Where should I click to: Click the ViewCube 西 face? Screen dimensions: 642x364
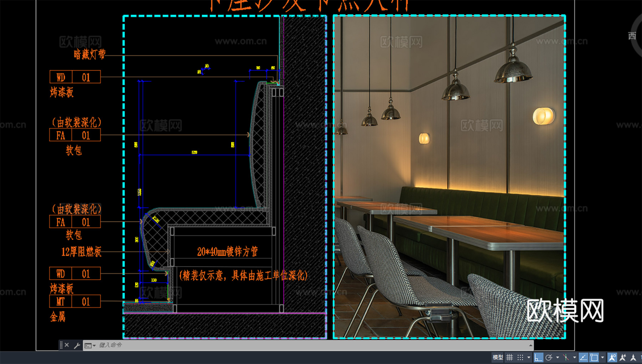pyautogui.click(x=632, y=36)
